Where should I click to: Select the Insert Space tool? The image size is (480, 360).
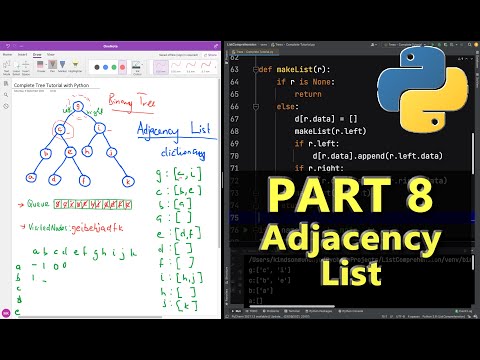26,68
